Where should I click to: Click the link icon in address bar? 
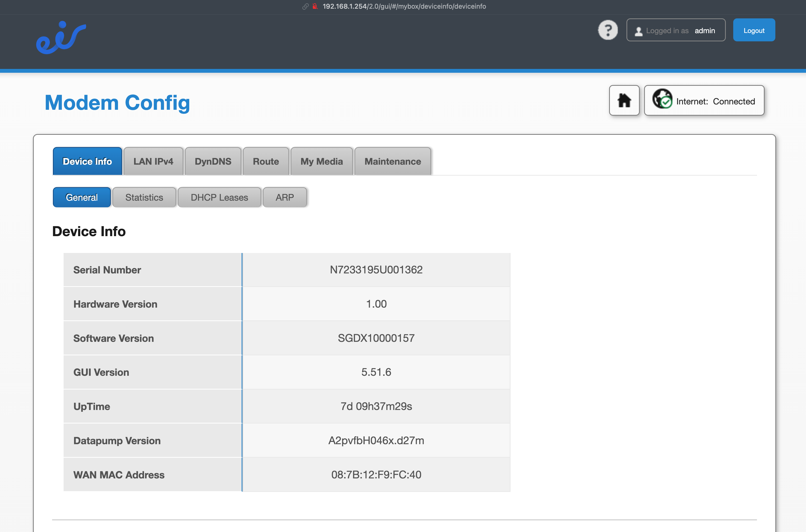point(305,6)
